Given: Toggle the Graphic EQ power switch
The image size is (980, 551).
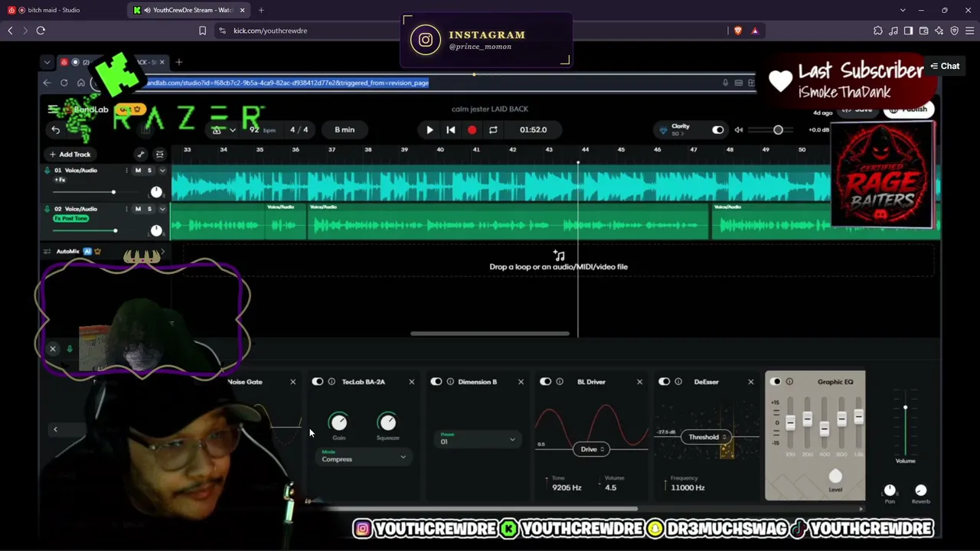Looking at the screenshot, I should click(776, 382).
